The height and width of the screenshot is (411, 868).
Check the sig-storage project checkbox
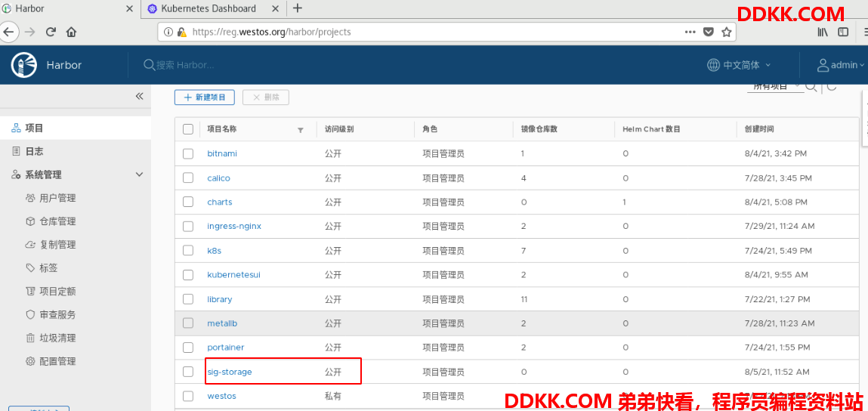point(188,372)
